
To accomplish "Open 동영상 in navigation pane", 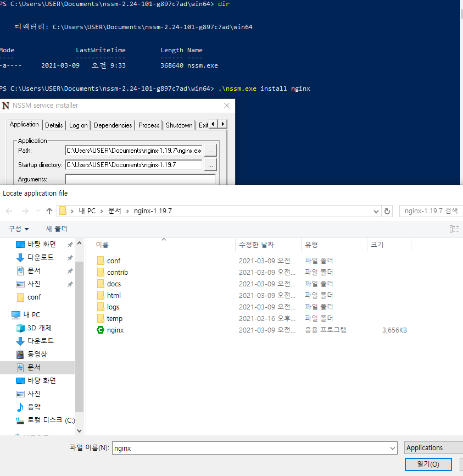I will (x=37, y=355).
